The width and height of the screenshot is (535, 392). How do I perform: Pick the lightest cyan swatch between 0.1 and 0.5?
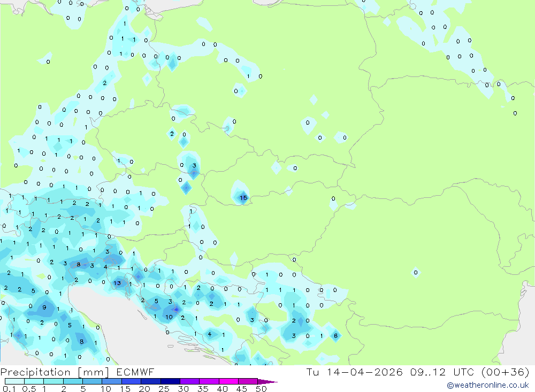tap(14, 381)
